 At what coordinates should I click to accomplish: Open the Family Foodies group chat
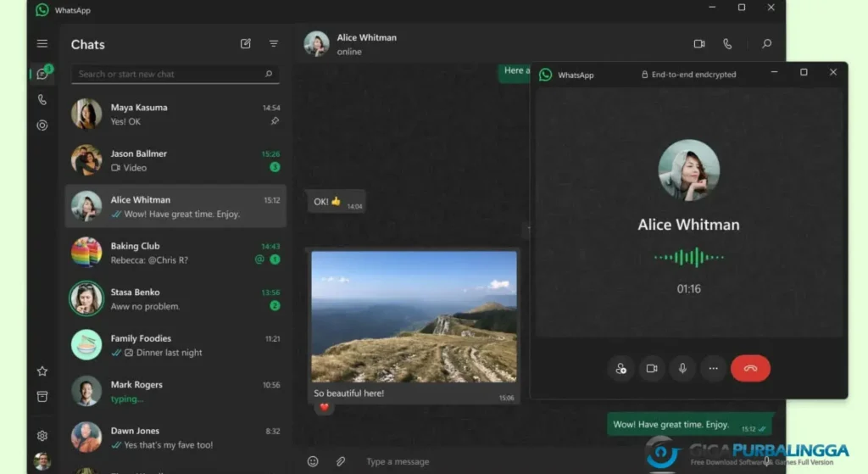[x=175, y=345]
